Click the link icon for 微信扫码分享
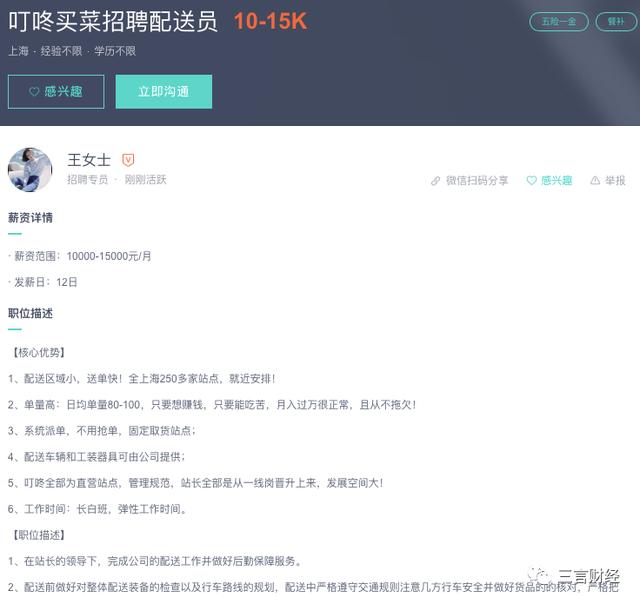Image resolution: width=640 pixels, height=604 pixels. click(436, 180)
